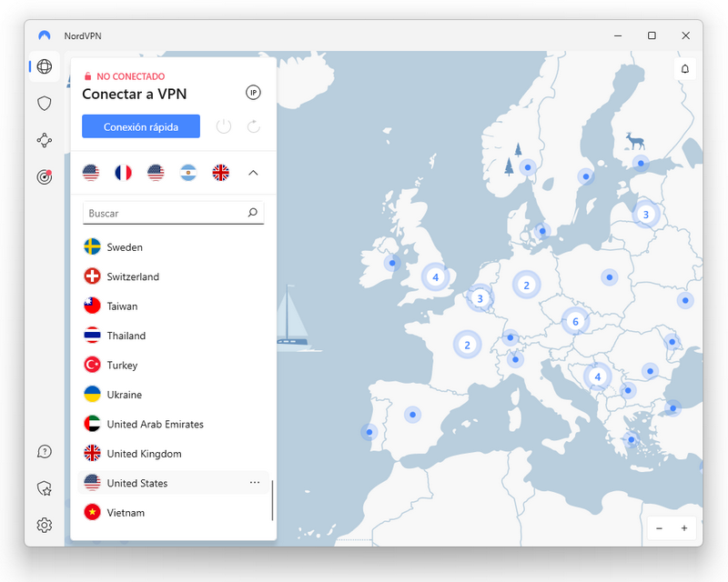Viewport: 728px width, 582px height.
Task: Click the Norway server dot on map
Action: click(x=528, y=167)
